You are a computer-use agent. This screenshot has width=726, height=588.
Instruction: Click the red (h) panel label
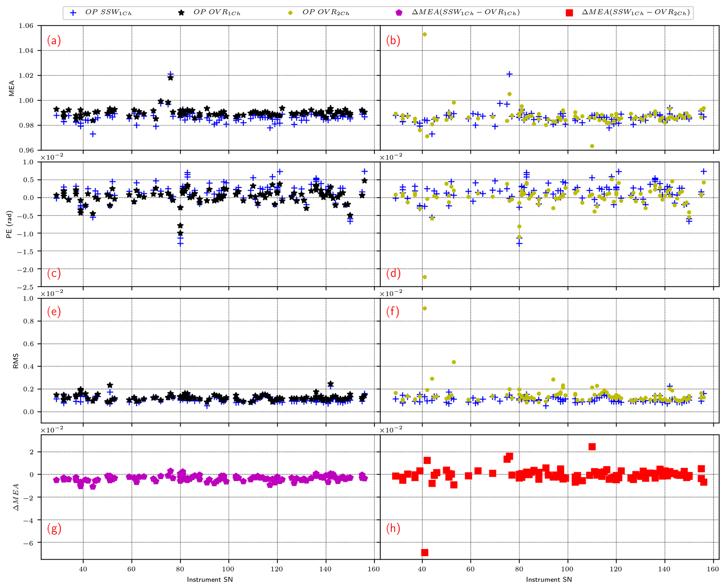tap(393, 528)
